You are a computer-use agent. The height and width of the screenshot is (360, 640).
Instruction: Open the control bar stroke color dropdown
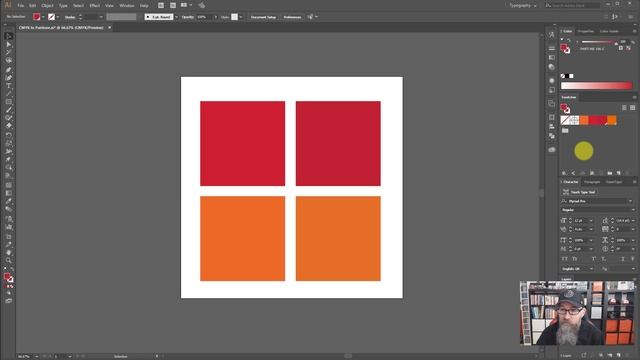point(58,17)
